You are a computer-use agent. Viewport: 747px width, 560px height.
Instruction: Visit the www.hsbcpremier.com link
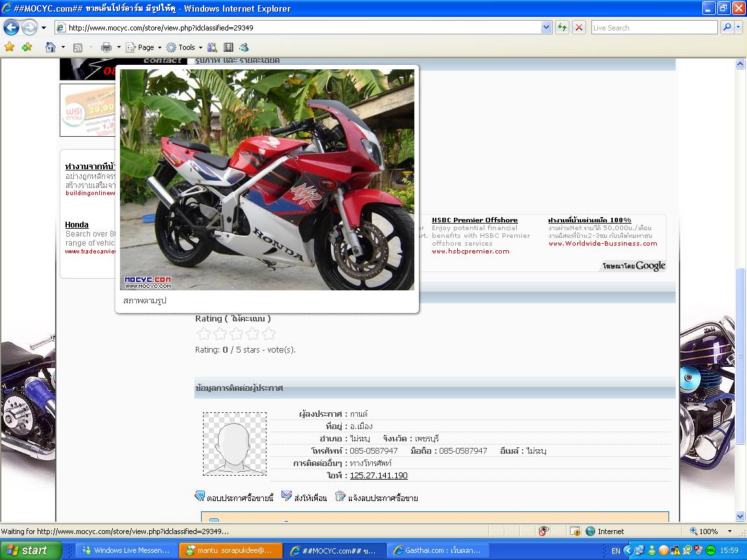tap(471, 251)
